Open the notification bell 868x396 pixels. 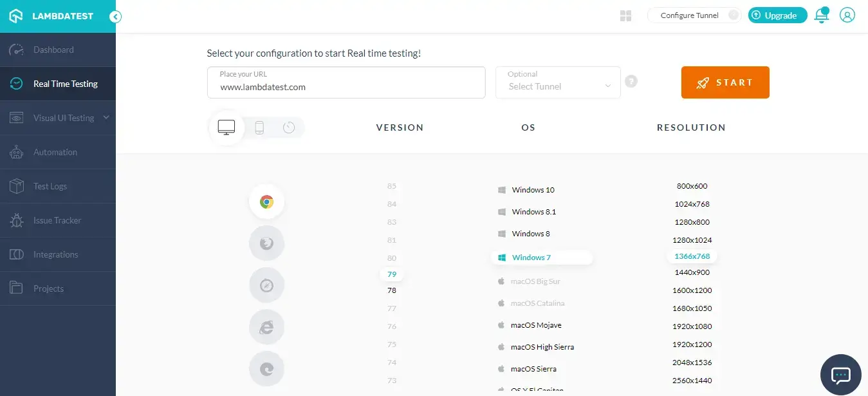(822, 15)
